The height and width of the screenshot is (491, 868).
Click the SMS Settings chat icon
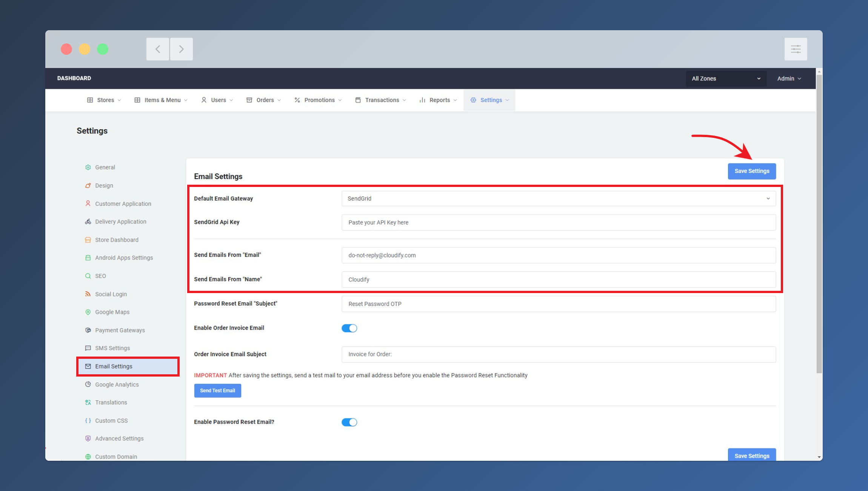pos(88,348)
